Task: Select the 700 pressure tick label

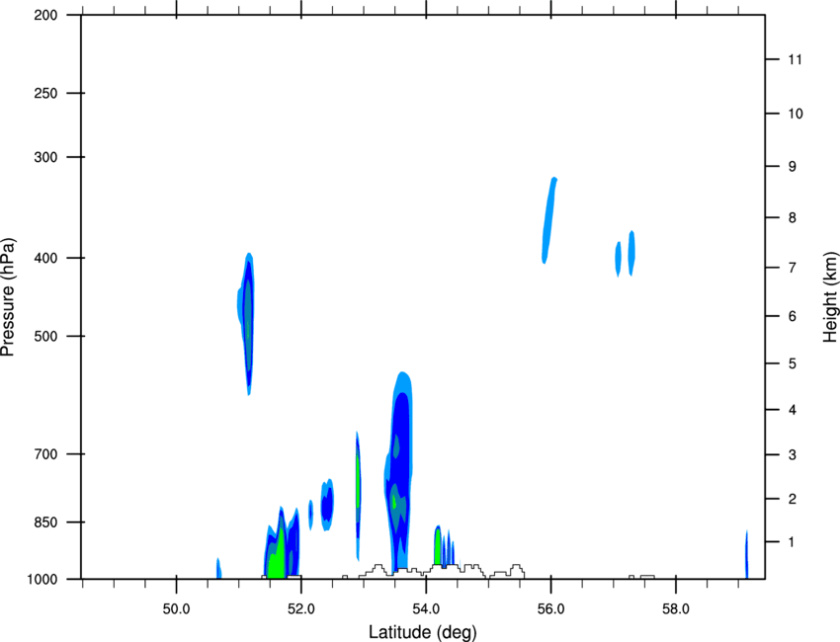Action: point(45,454)
